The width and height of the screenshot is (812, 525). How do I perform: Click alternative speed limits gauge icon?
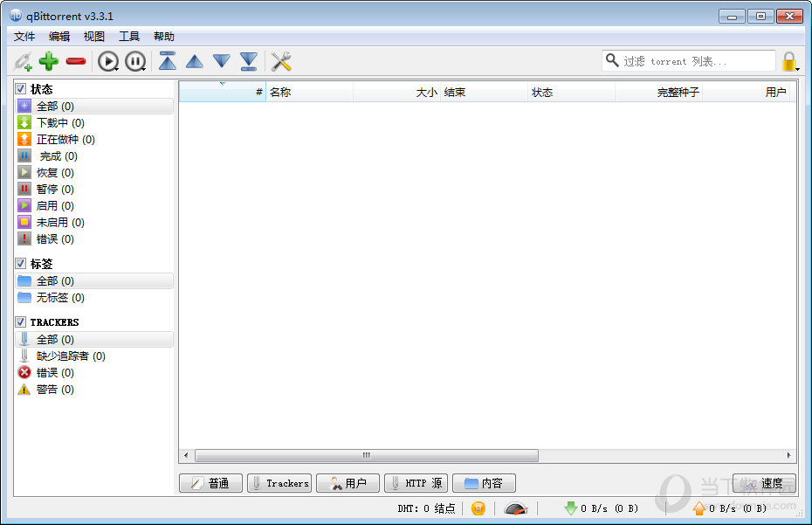pos(516,508)
